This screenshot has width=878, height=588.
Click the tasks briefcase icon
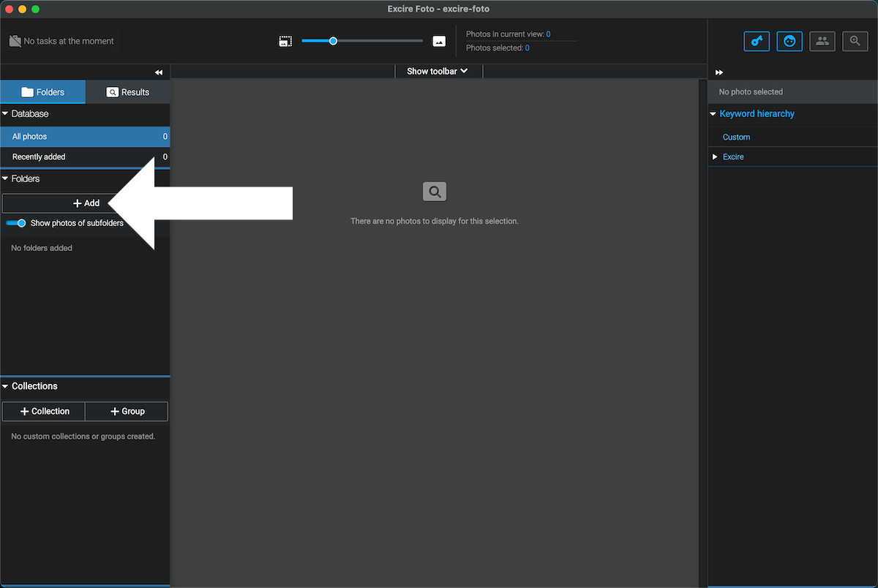[15, 41]
